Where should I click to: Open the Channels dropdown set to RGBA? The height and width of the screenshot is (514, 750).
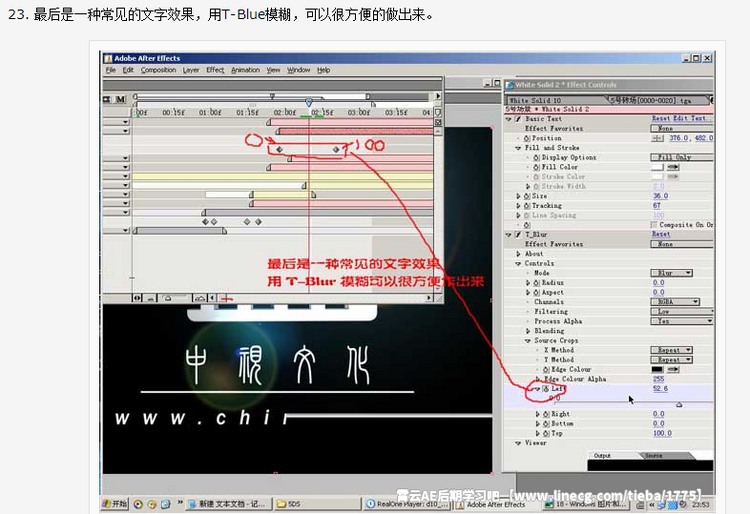(675, 302)
